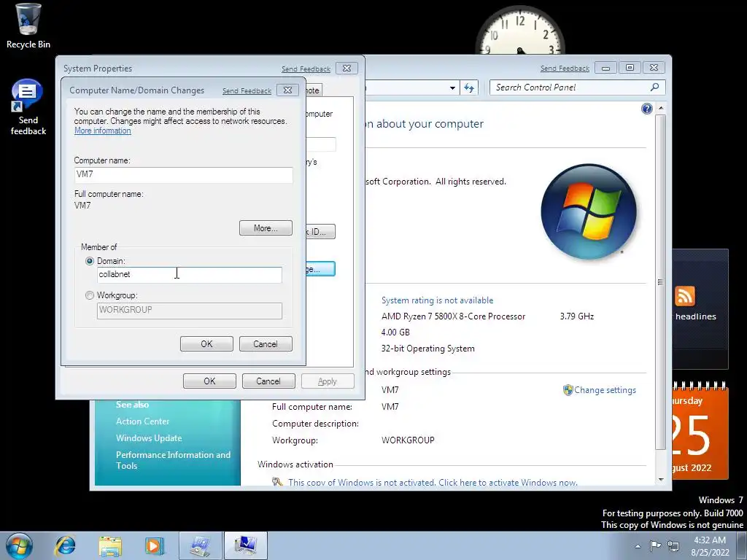The image size is (747, 560).
Task: Click the date 8/25/2022 in the taskbar
Action: [710, 553]
